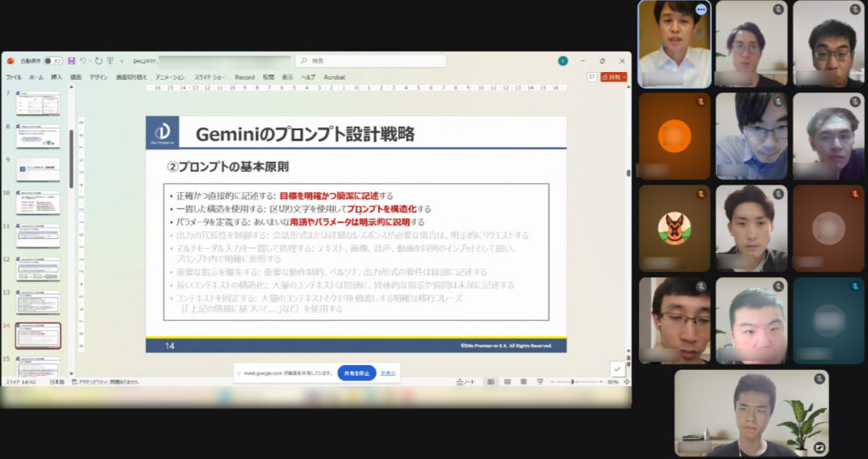The width and height of the screenshot is (868, 459).
Task: Start slideshow from Quick Access toolbar icon
Action: [110, 61]
